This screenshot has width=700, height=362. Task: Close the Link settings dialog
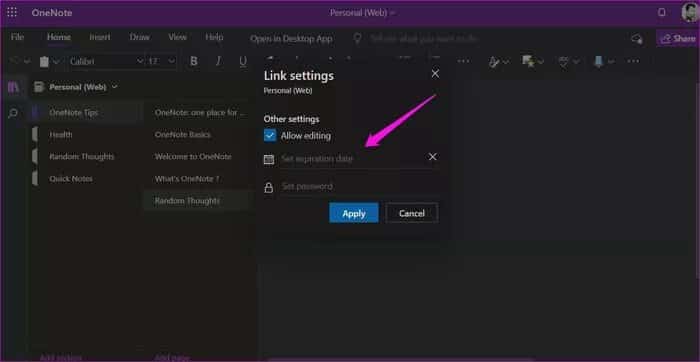pyautogui.click(x=435, y=74)
